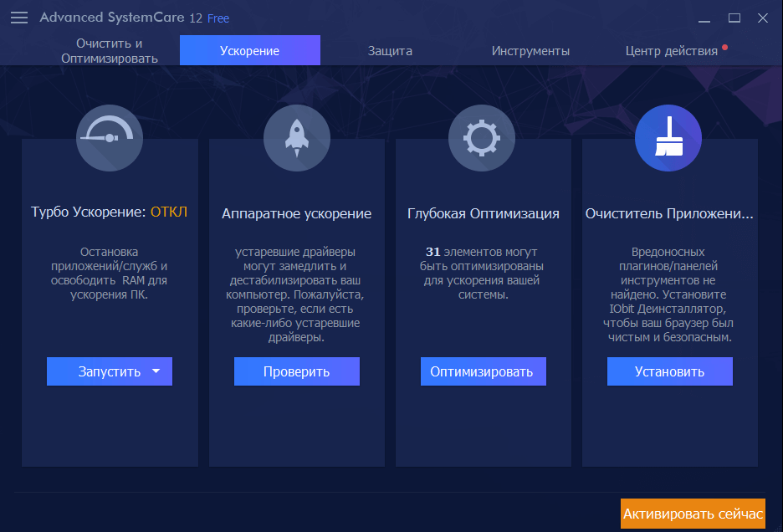The width and height of the screenshot is (783, 532).
Task: Click the orange Активировать сейчас button
Action: point(693,514)
